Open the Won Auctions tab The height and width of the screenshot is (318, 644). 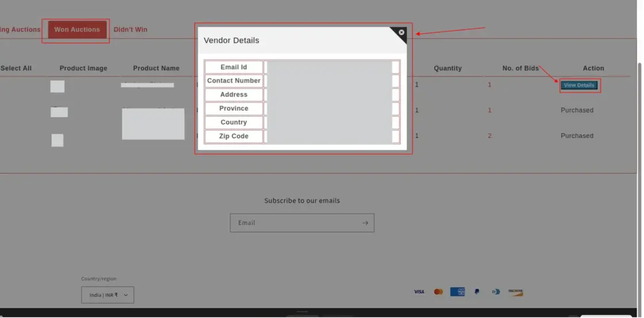[77, 29]
